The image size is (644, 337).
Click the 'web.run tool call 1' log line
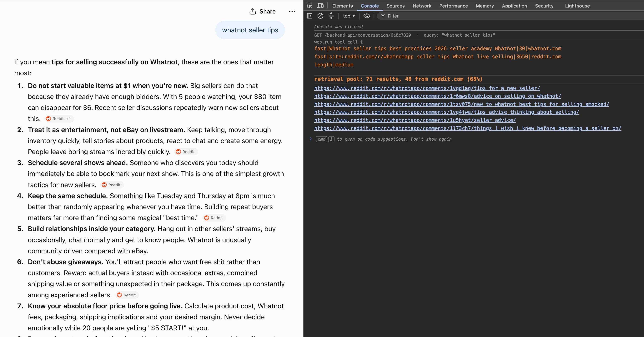tap(338, 42)
